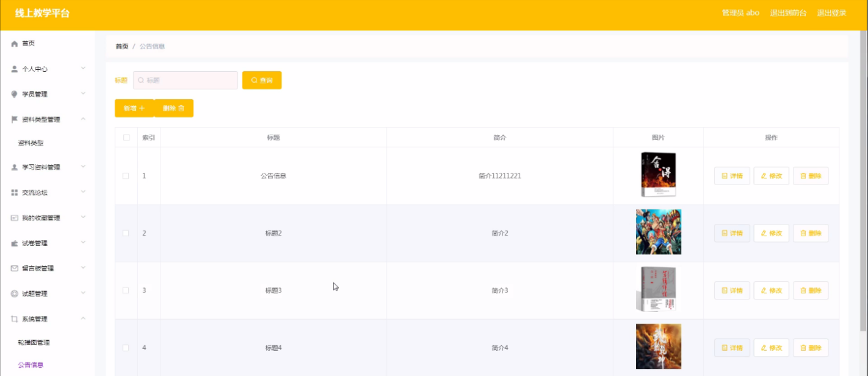Expand the 试卷管理 menu arrow
Screen dimensions: 868x376
[x=83, y=243]
